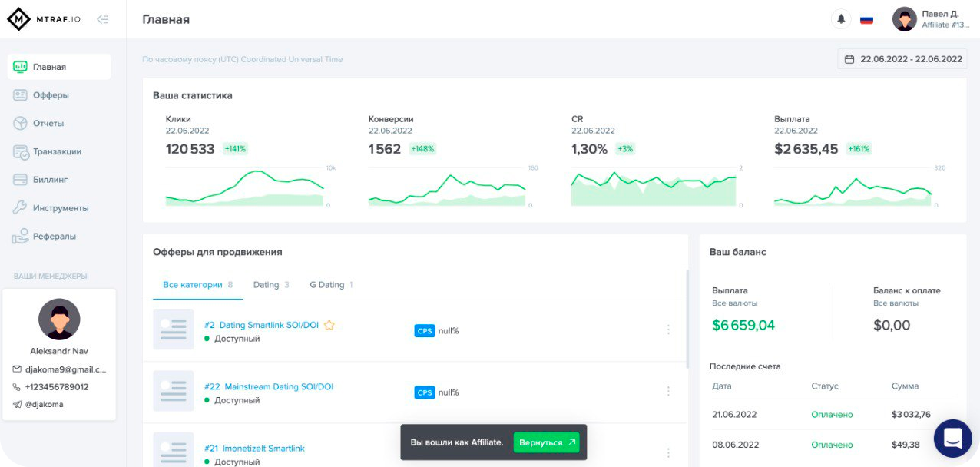Open Офферы in the sidebar
The height and width of the screenshot is (467, 980).
tap(51, 95)
